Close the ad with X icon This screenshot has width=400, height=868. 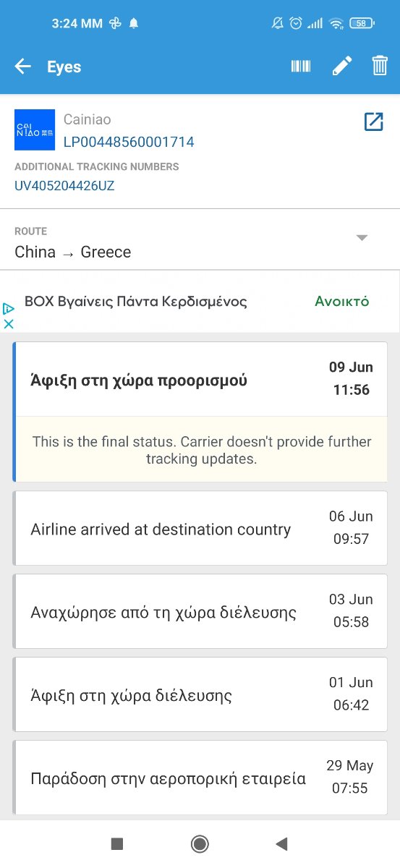click(x=9, y=324)
